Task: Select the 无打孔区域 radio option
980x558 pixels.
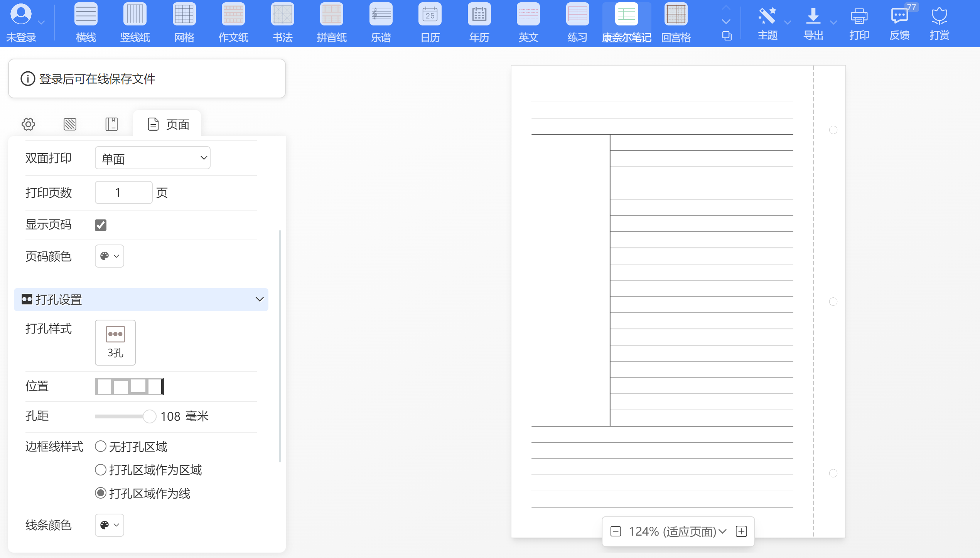Action: [101, 446]
